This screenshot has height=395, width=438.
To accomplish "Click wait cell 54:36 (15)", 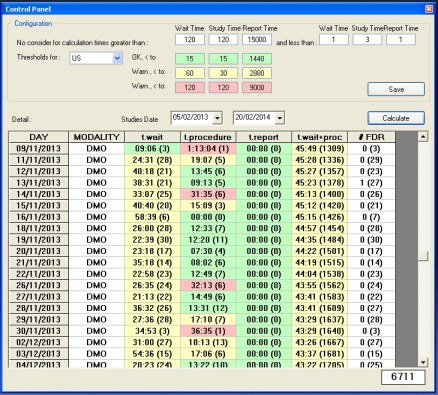I will click(x=152, y=354).
